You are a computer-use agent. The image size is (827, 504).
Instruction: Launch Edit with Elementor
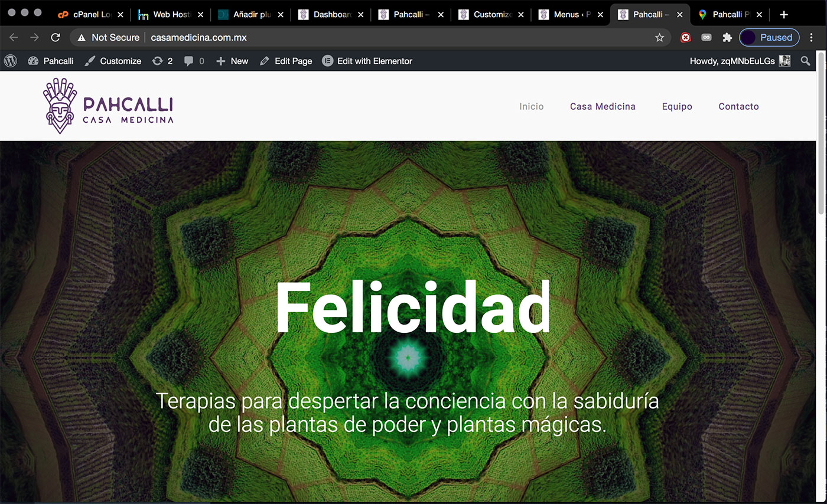click(367, 61)
